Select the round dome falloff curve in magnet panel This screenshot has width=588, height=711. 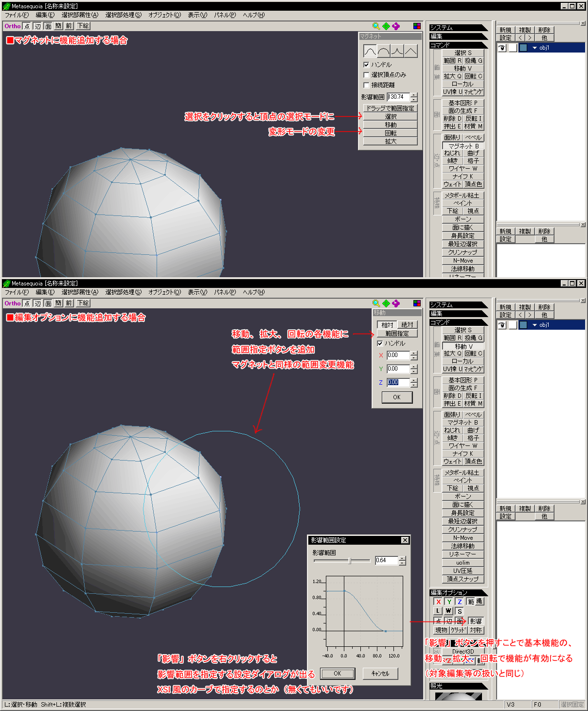[384, 51]
